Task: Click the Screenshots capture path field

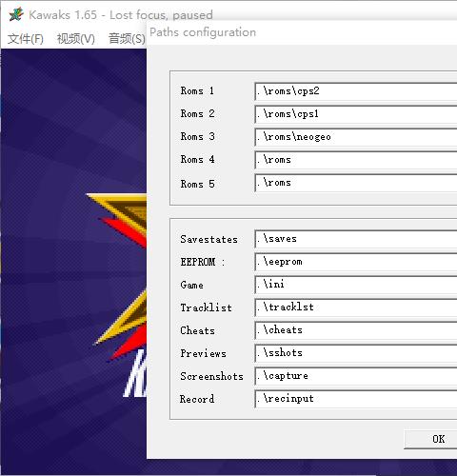Action: (356, 376)
